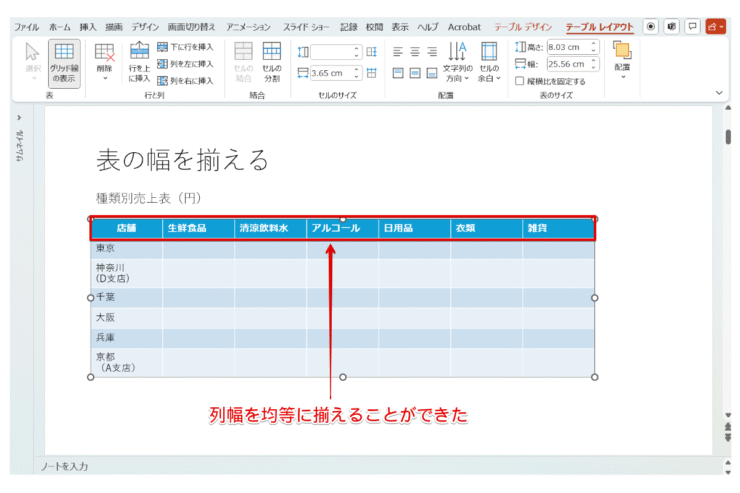Switch to the 挿入 tab
This screenshot has height=493, width=740.
(88, 27)
